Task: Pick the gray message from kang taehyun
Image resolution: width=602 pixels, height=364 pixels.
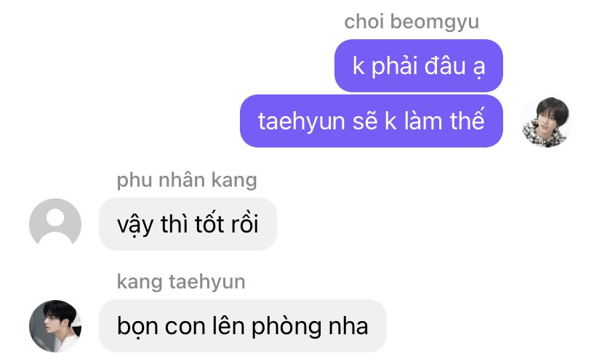Action: click(x=243, y=326)
